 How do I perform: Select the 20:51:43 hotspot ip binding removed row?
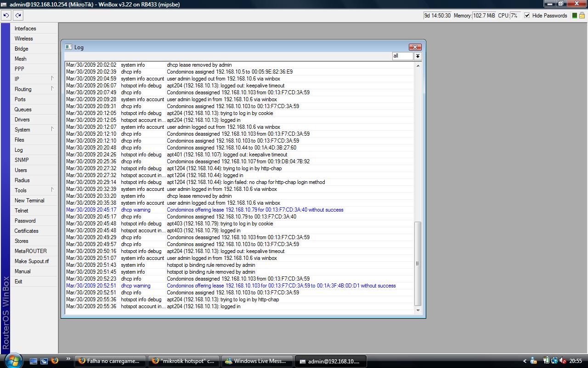point(239,265)
